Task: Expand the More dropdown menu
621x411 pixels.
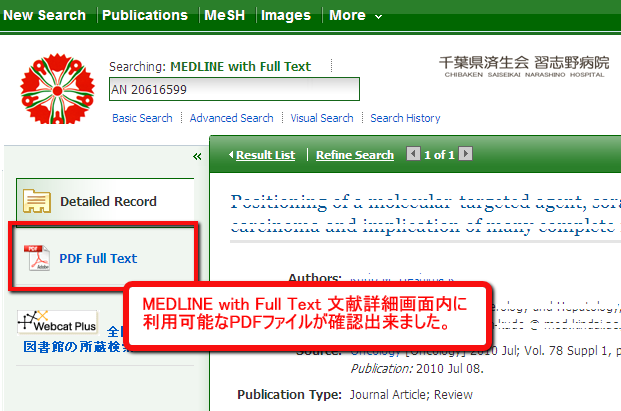Action: (x=355, y=15)
